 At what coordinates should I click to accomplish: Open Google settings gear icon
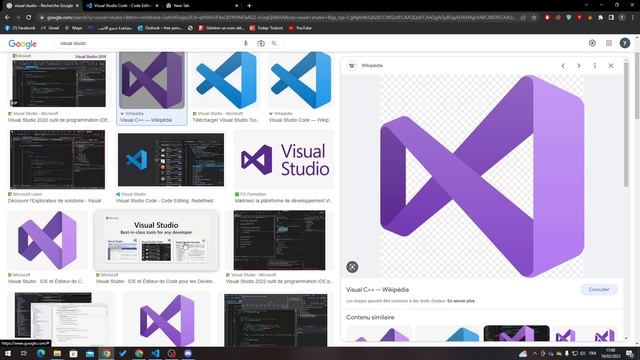pyautogui.click(x=592, y=43)
